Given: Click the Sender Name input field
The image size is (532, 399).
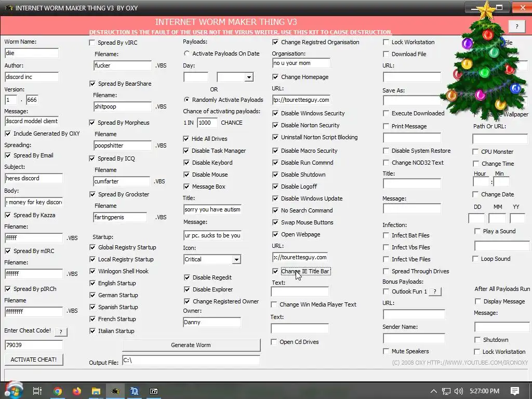Looking at the screenshot, I should click(x=414, y=339).
